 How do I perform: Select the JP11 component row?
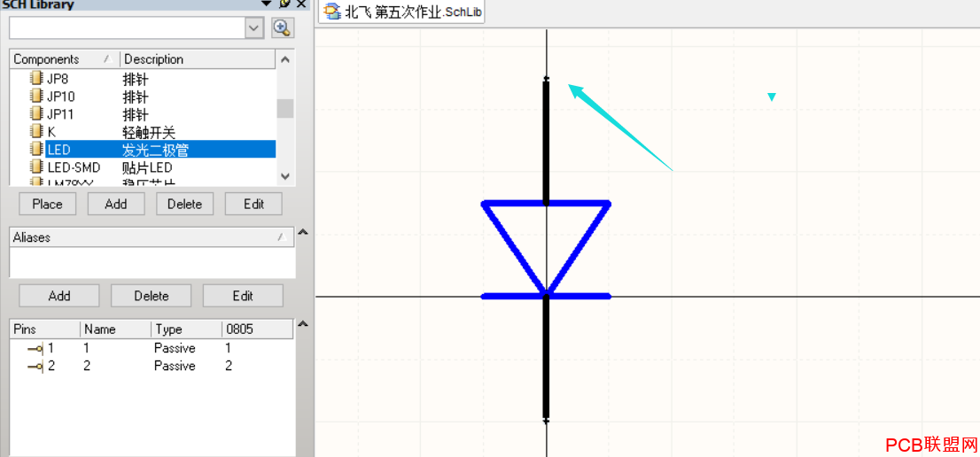(x=143, y=114)
